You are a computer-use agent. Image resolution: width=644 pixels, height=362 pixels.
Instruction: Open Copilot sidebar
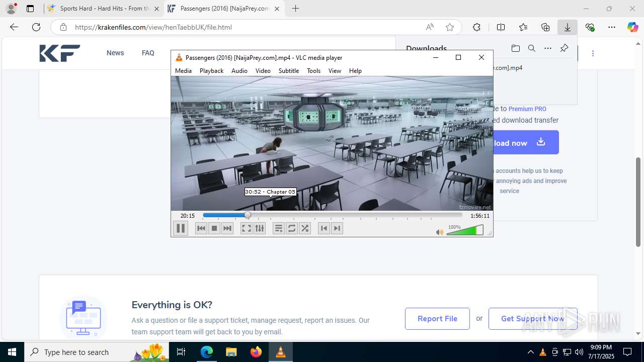[x=632, y=27]
